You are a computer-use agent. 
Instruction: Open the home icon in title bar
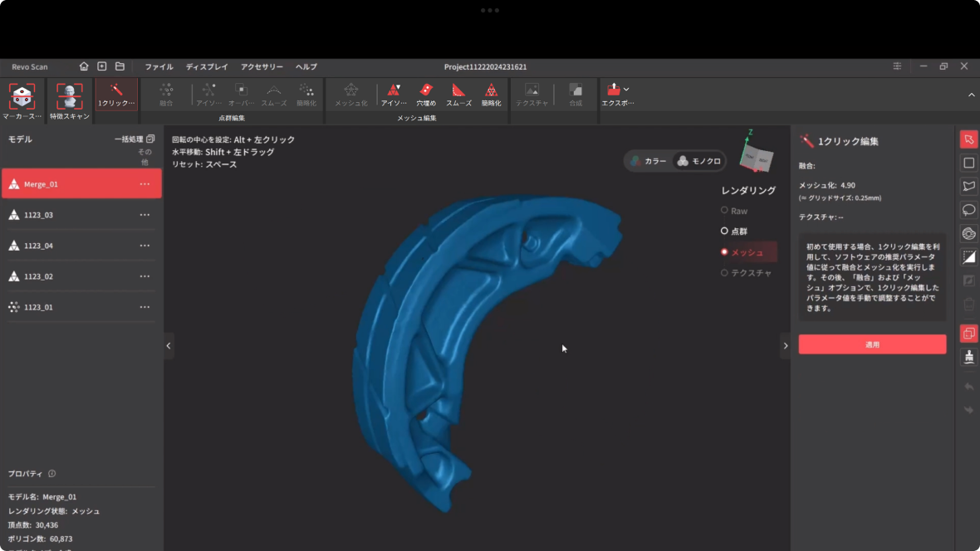84,66
